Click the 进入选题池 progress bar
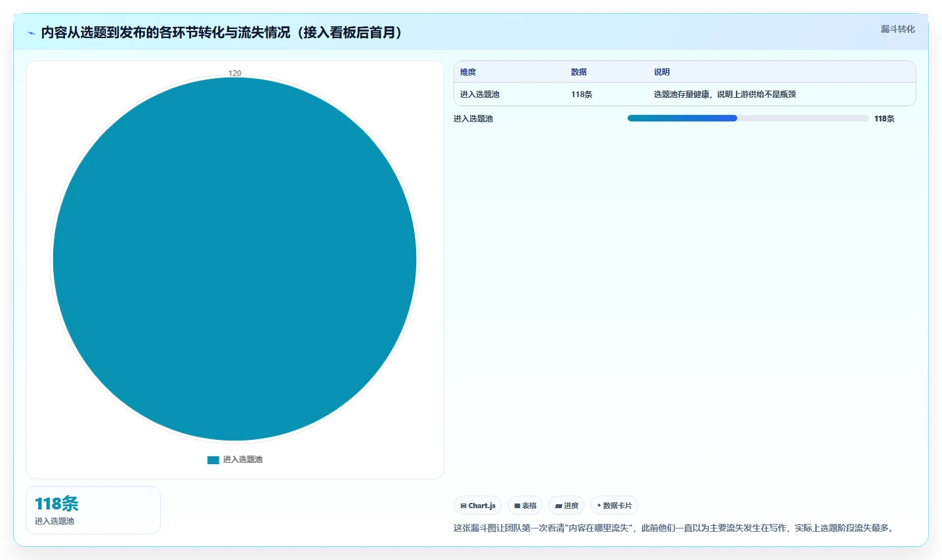Image resolution: width=942 pixels, height=560 pixels. [x=748, y=118]
